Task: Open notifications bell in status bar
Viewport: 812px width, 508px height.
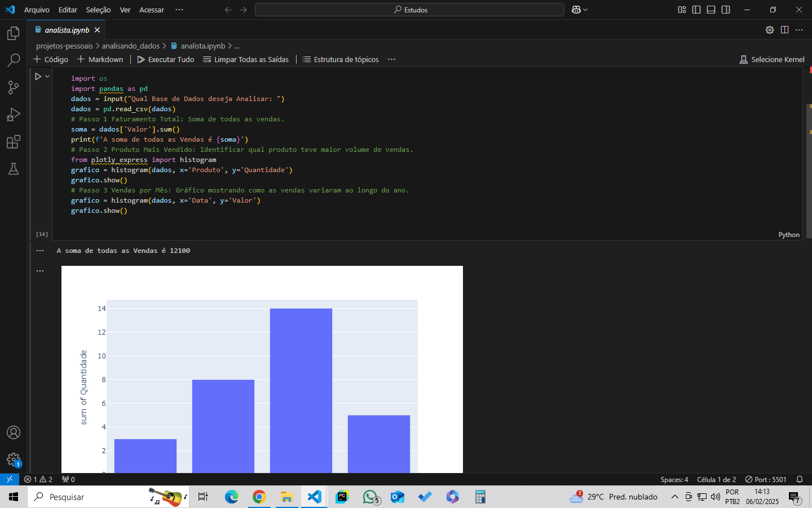Action: (x=800, y=479)
